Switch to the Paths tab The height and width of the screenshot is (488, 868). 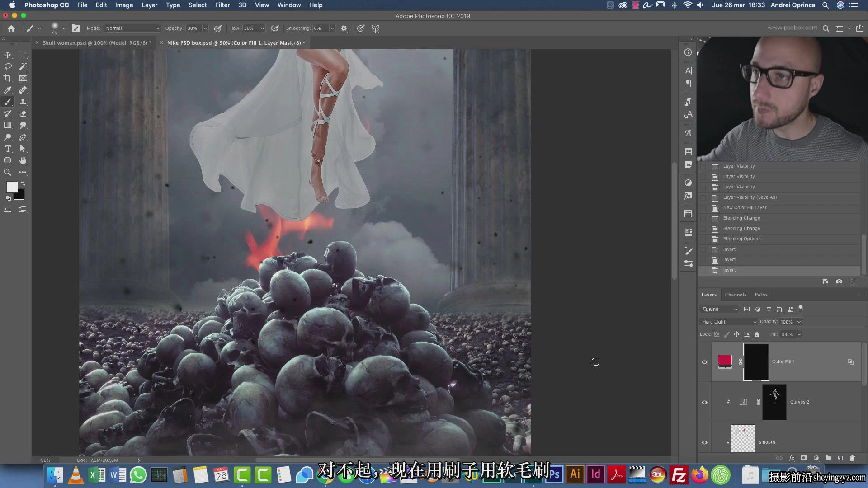coord(761,295)
